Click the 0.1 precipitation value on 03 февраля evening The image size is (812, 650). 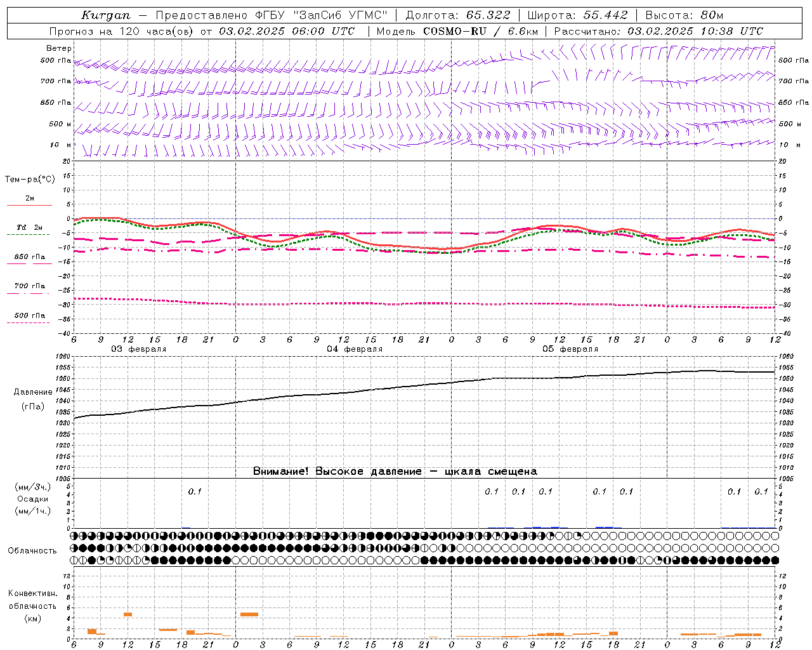195,491
